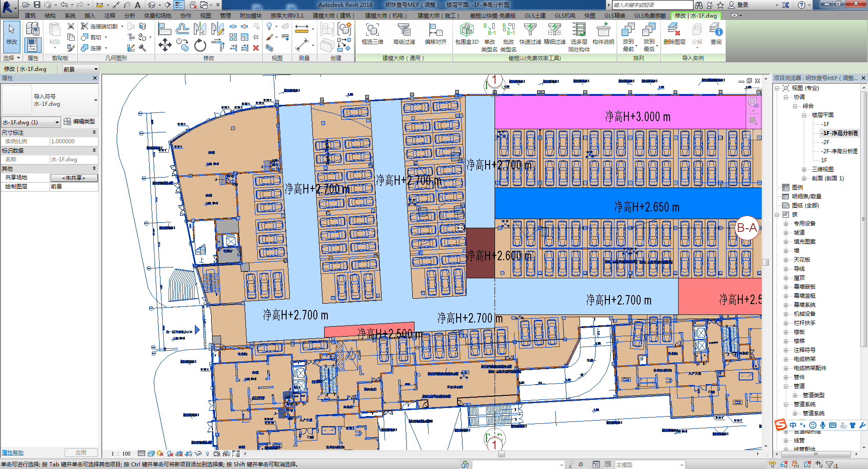
Task: Click the <未共享> shared site button
Action: point(74,178)
